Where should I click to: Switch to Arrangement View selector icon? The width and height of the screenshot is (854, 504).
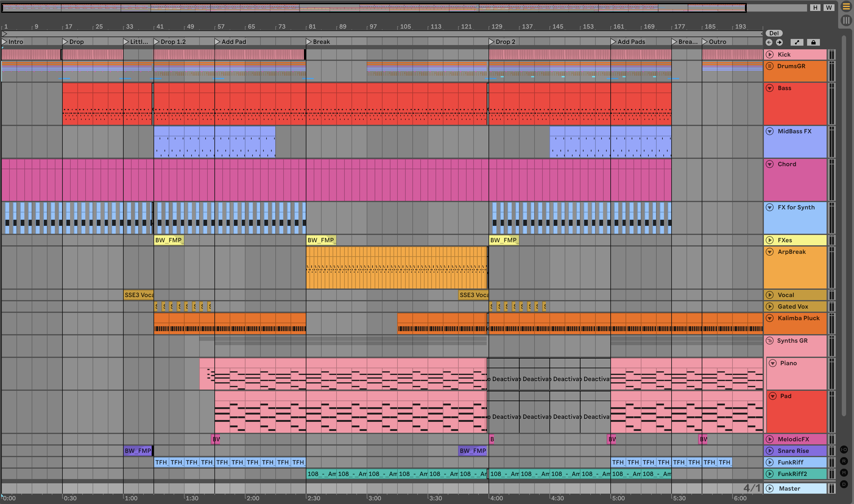846,7
